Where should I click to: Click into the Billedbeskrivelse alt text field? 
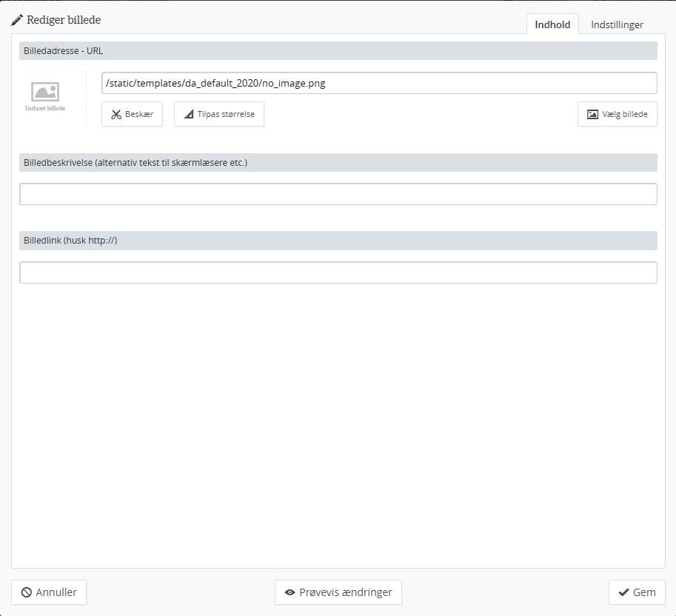pyautogui.click(x=338, y=194)
